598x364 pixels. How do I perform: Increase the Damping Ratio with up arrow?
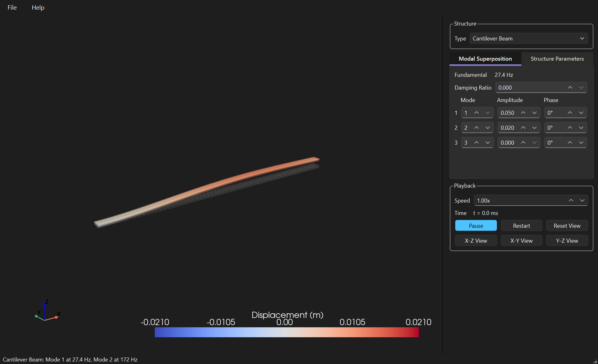pos(570,88)
